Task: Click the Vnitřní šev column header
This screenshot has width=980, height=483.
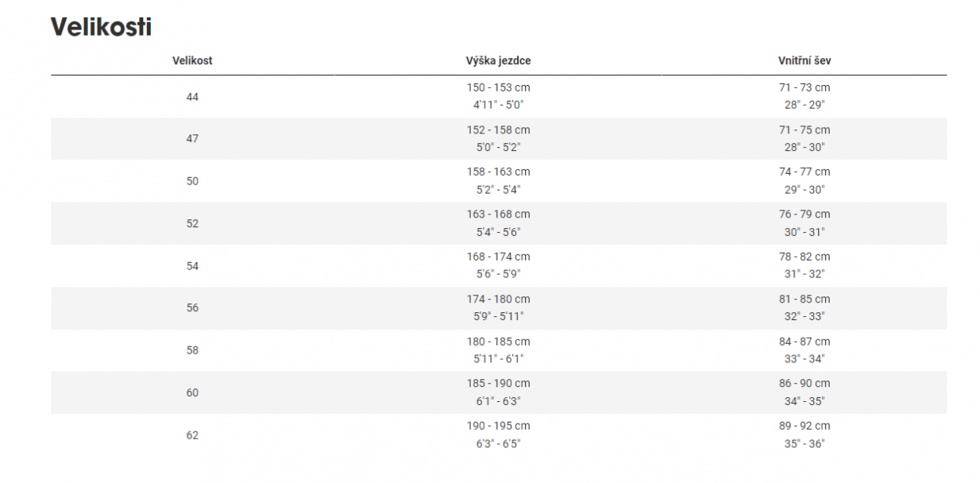Action: 804,60
